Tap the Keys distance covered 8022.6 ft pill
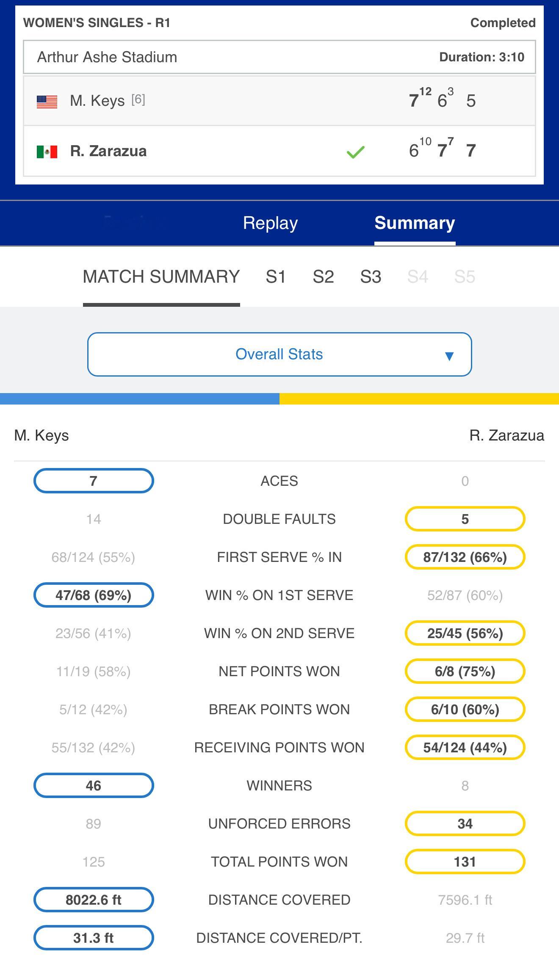 [94, 900]
